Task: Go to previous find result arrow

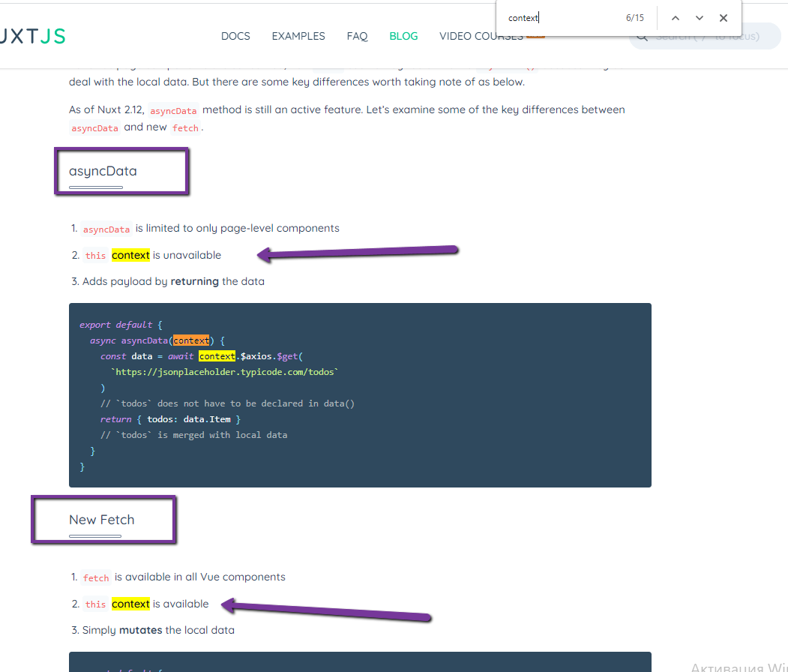Action: point(676,18)
